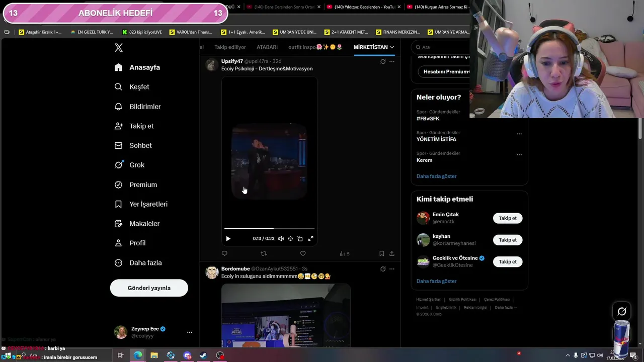Screen dimensions: 644x362
Task: Click Grok icon on Bordomube post
Action: pyautogui.click(x=383, y=269)
